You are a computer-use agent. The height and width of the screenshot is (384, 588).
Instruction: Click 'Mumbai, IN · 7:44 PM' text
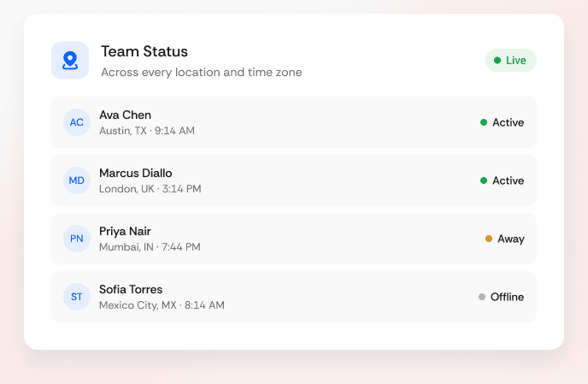[150, 247]
